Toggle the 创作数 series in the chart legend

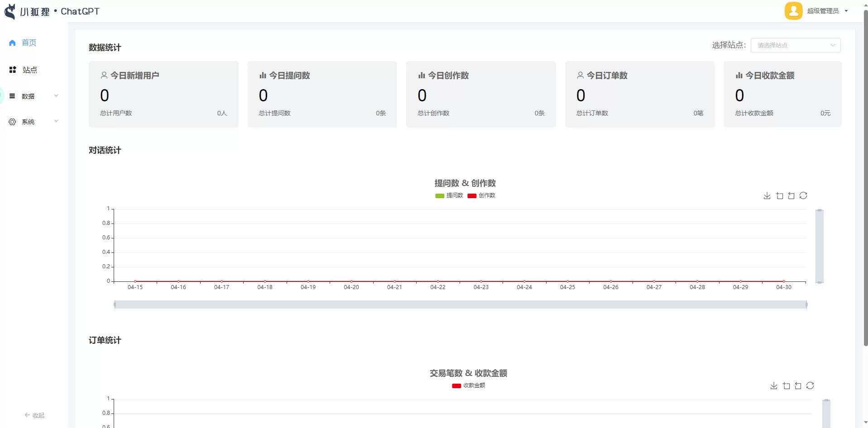(481, 195)
